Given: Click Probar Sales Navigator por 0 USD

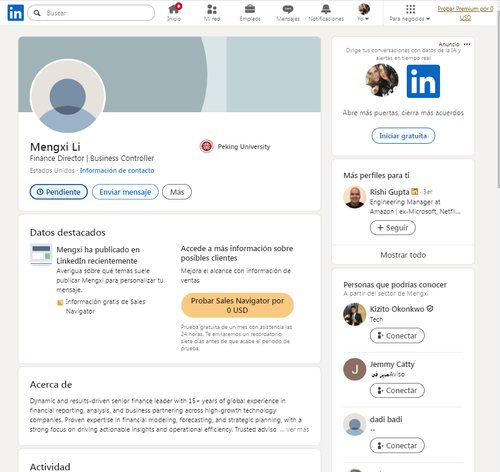Looking at the screenshot, I should tap(237, 305).
